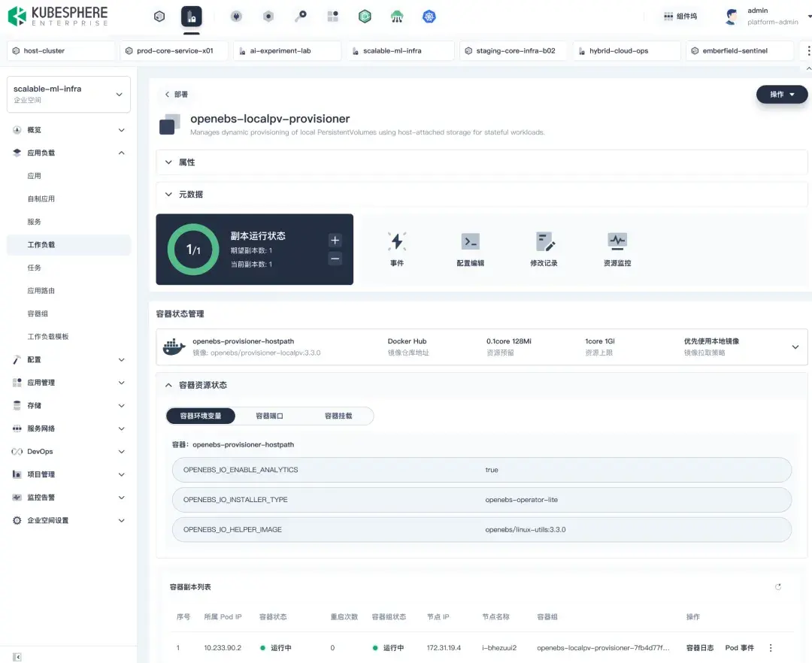Open the 配置编辑 terminal icon
Viewport: 812px width, 663px height.
click(x=470, y=242)
